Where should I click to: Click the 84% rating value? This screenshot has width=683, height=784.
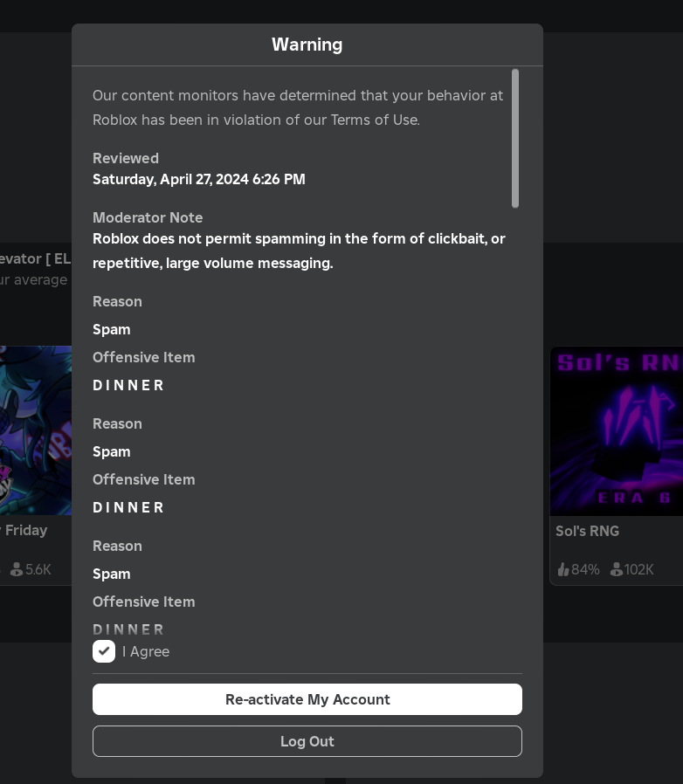(585, 569)
